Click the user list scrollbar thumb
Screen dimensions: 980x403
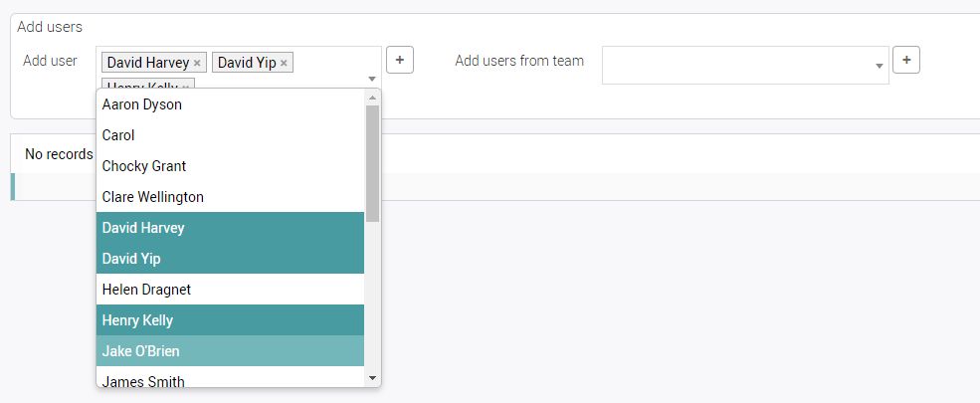click(373, 162)
